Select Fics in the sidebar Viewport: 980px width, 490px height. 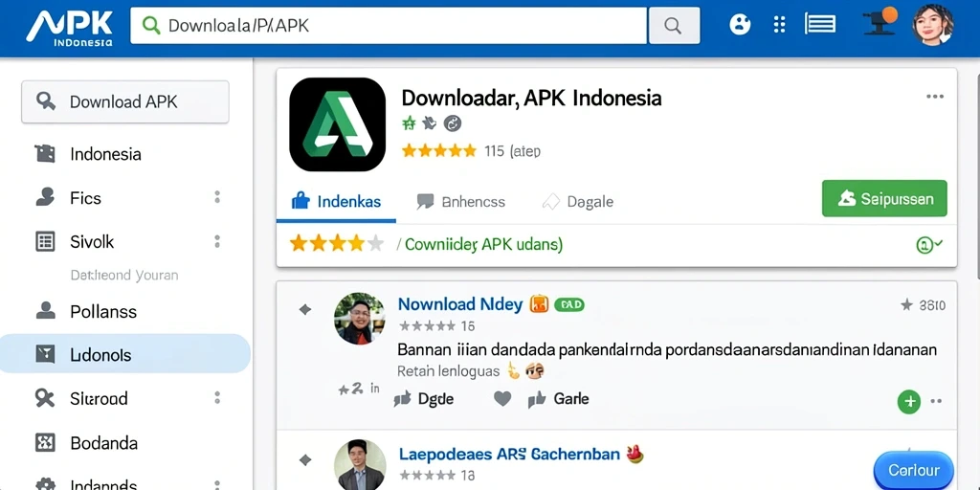point(85,198)
